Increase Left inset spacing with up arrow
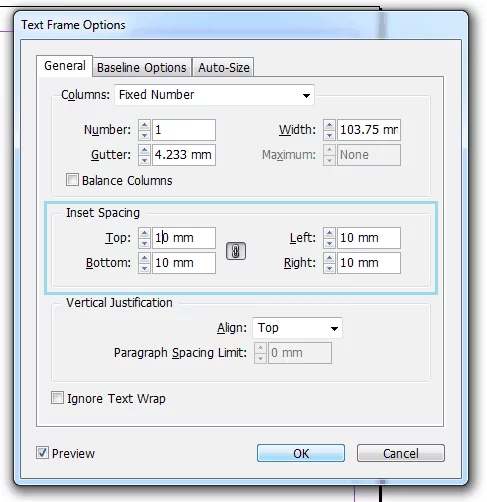 (x=329, y=233)
